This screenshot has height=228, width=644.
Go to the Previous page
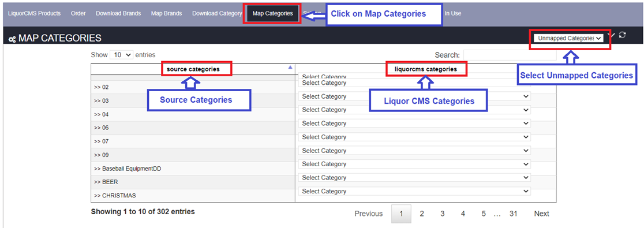(368, 214)
